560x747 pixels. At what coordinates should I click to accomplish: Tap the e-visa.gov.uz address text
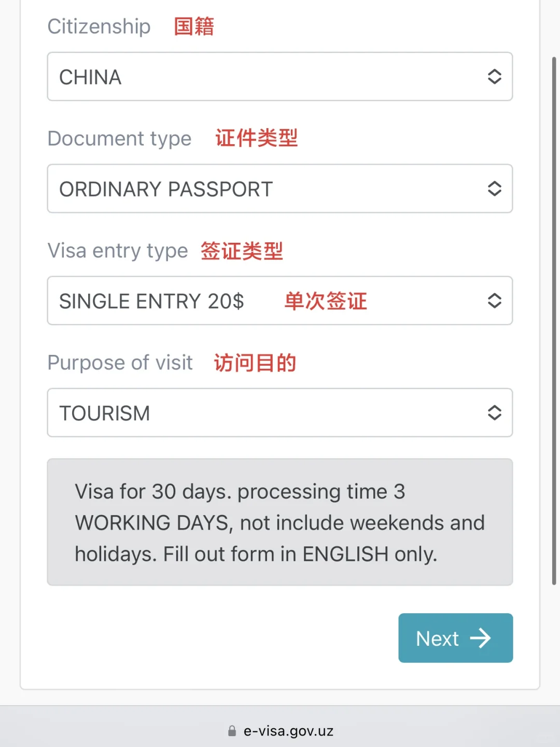[x=288, y=731]
